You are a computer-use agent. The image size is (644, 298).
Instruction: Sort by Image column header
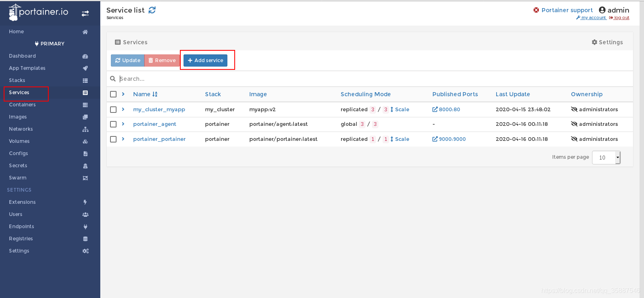(x=258, y=94)
